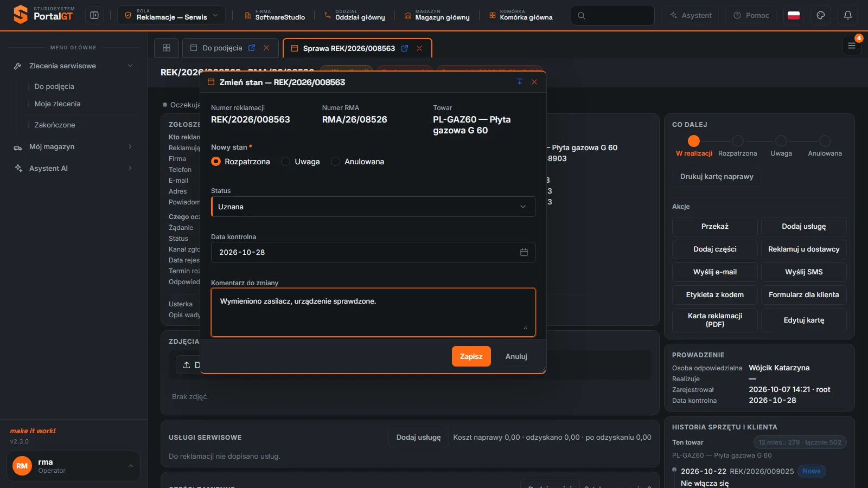Click the Uwaga step in Co dalej
This screenshot has height=488, width=868.
click(781, 146)
